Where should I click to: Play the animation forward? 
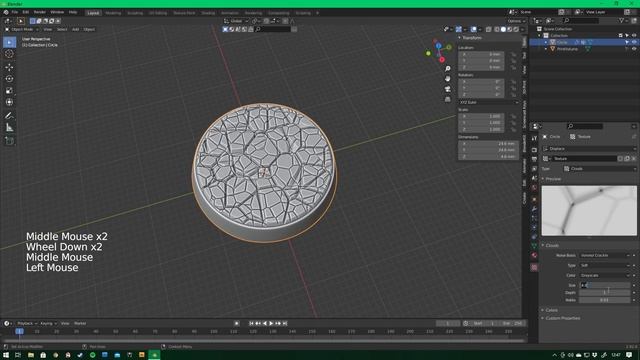click(271, 323)
